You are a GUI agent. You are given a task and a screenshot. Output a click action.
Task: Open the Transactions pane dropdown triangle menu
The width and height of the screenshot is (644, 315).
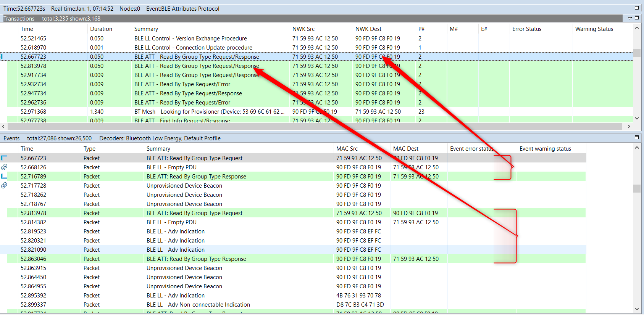pyautogui.click(x=630, y=18)
